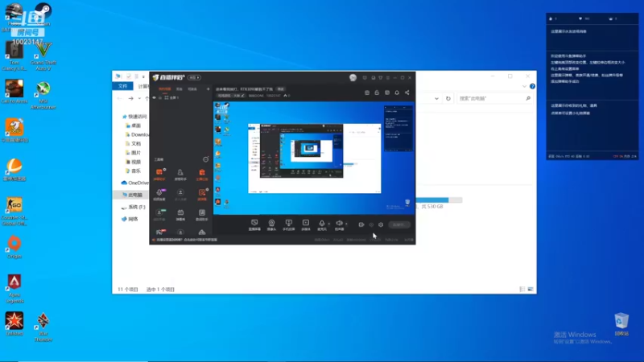
Task: Select 音乐 in Explorer sidebar
Action: pyautogui.click(x=133, y=171)
